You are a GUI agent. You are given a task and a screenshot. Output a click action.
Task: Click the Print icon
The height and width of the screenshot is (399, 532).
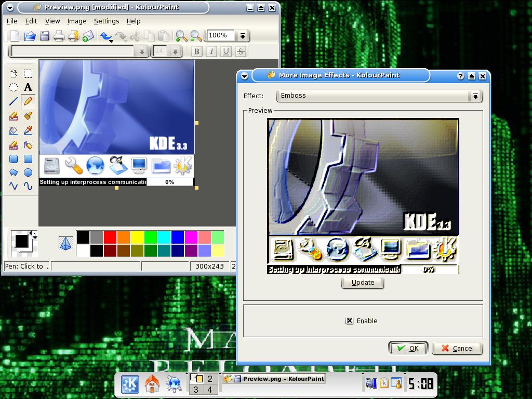point(59,36)
